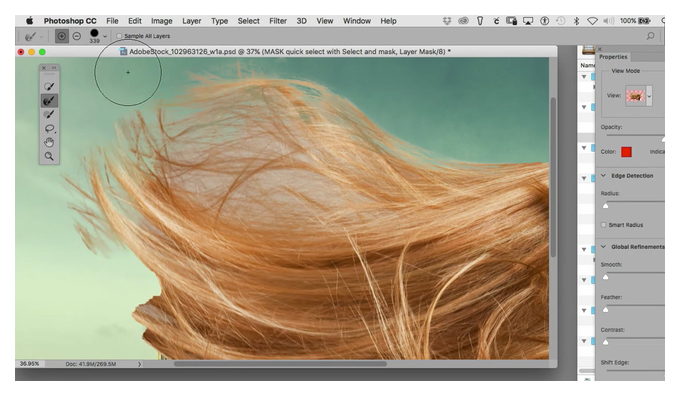Select the Zoom tool magnifier
This screenshot has width=680, height=396.
[x=49, y=156]
